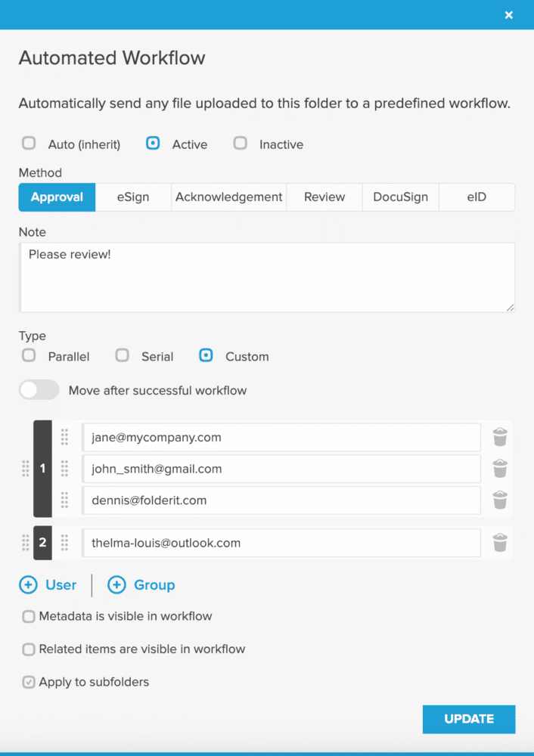The height and width of the screenshot is (756, 534).
Task: Select the Active status option
Action: [x=153, y=143]
